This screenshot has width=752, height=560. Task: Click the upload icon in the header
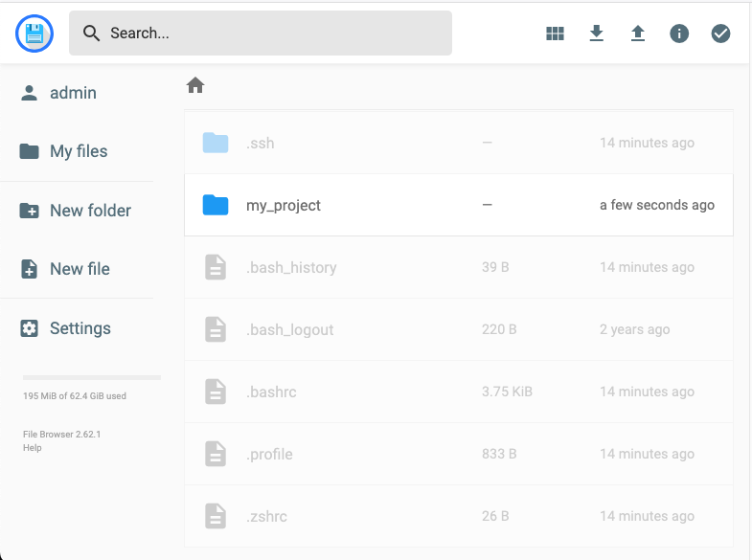pos(638,34)
